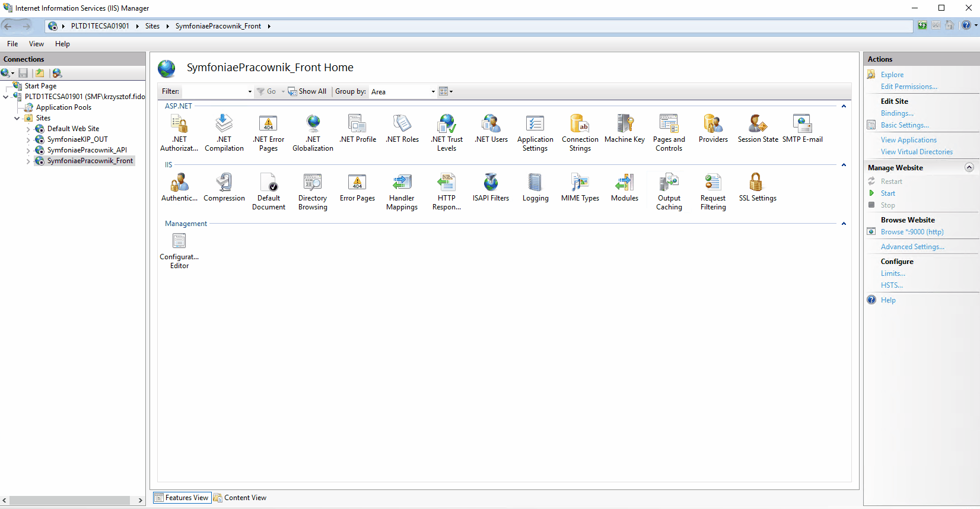Open .NET Compilation feature
Viewport: 980px width, 509px height.
(224, 133)
